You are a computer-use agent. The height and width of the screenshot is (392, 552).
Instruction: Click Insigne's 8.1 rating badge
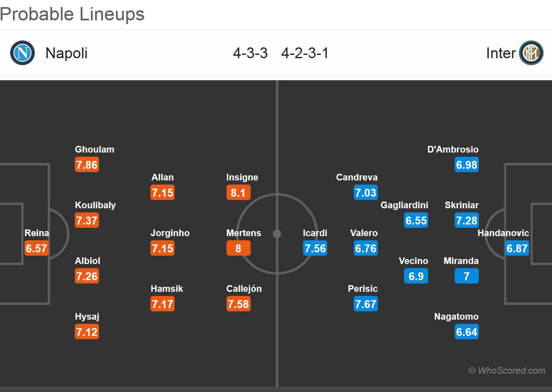tap(238, 193)
